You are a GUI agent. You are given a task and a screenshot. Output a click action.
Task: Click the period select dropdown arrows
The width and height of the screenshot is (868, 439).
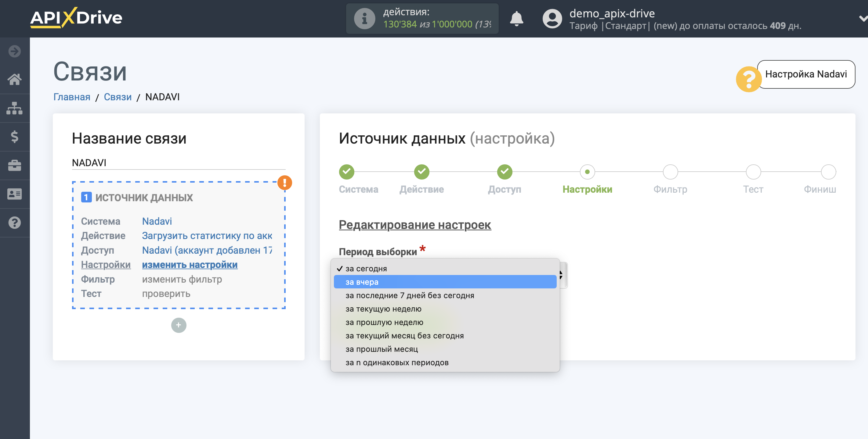pyautogui.click(x=561, y=275)
